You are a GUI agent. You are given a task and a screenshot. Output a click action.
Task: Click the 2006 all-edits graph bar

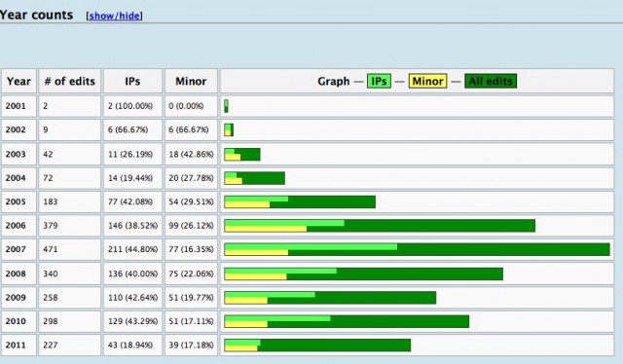(380, 226)
